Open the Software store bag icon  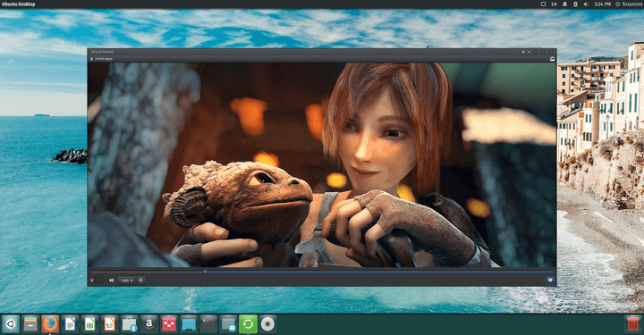click(129, 324)
